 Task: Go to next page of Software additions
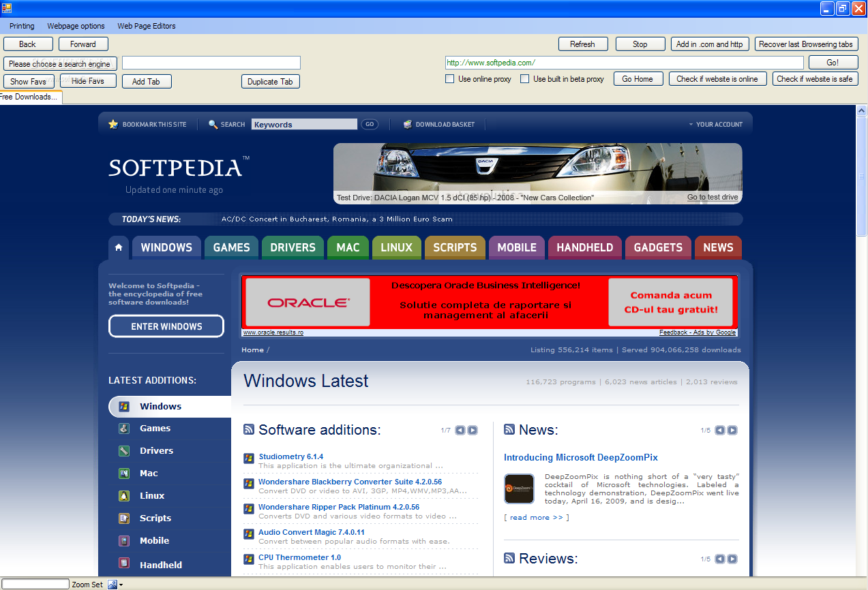coord(473,430)
